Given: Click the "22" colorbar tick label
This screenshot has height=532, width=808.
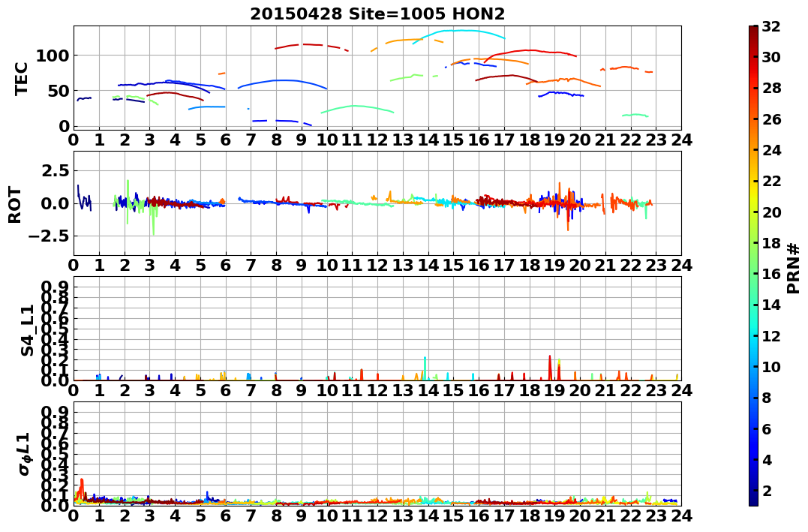Looking at the screenshot, I should 771,181.
